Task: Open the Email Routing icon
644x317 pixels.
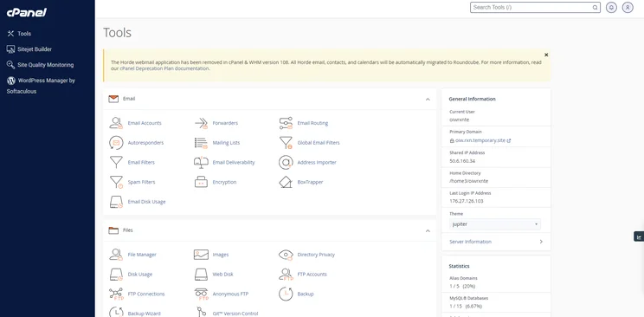Action: coord(286,123)
